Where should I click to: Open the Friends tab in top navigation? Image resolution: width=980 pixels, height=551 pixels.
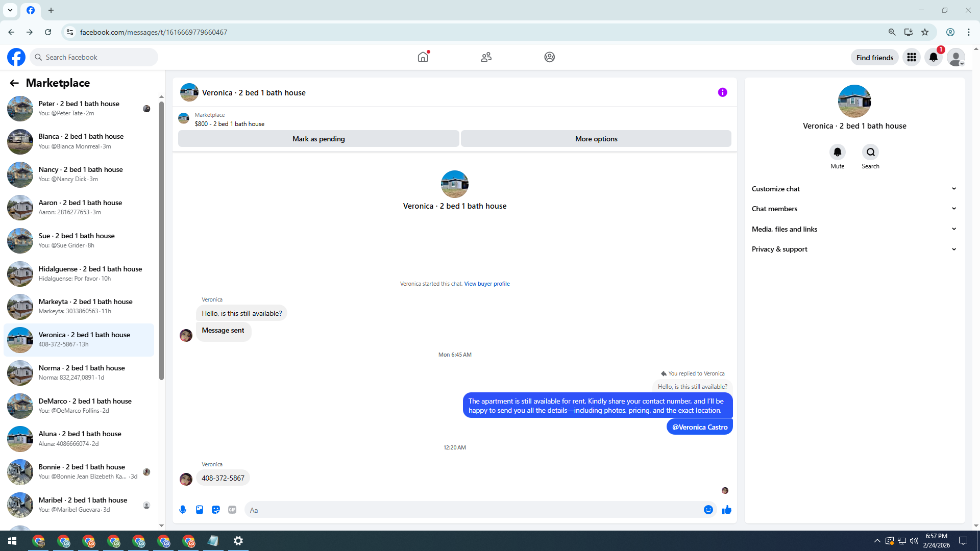click(x=486, y=57)
